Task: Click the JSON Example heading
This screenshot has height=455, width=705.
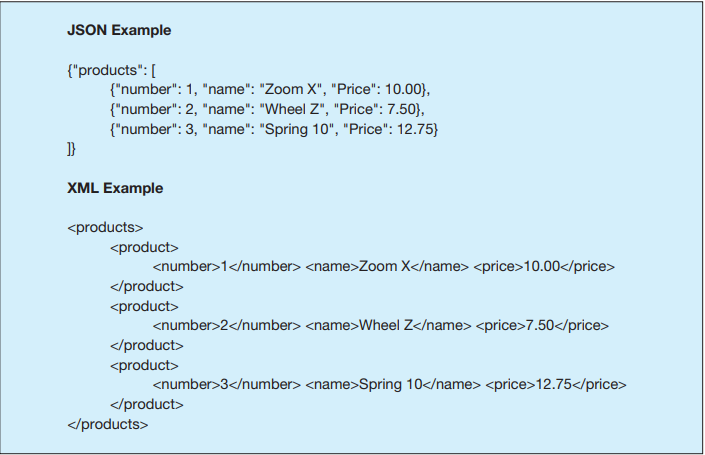Action: tap(119, 30)
